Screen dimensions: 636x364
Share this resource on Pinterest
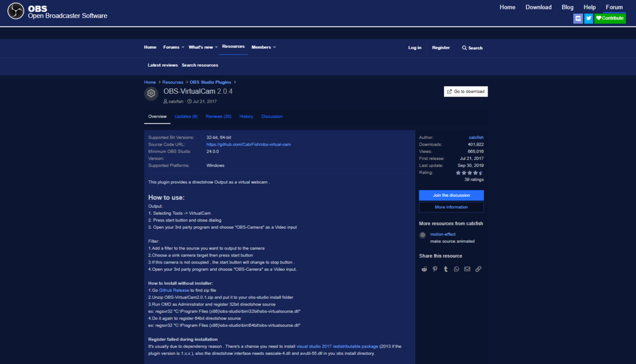click(x=435, y=269)
